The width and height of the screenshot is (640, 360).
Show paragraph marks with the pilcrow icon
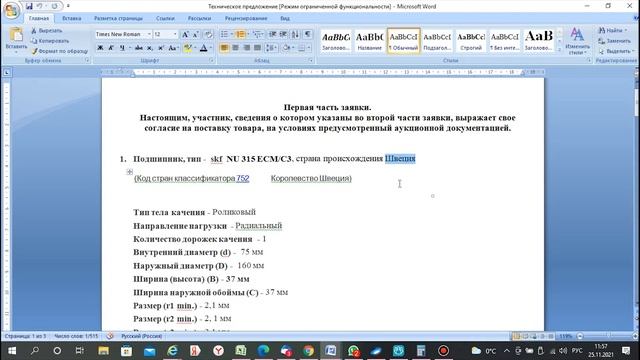coord(307,35)
